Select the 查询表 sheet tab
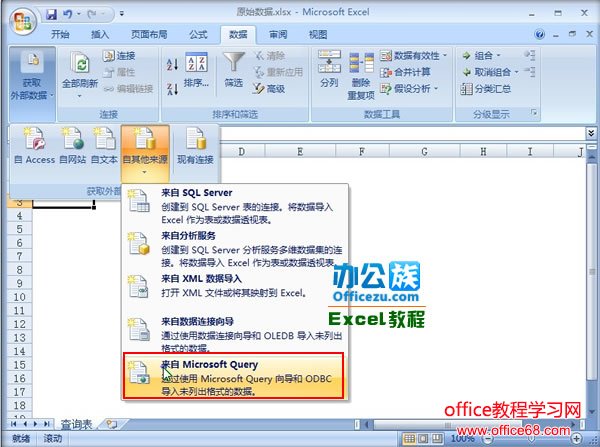 pos(77,424)
